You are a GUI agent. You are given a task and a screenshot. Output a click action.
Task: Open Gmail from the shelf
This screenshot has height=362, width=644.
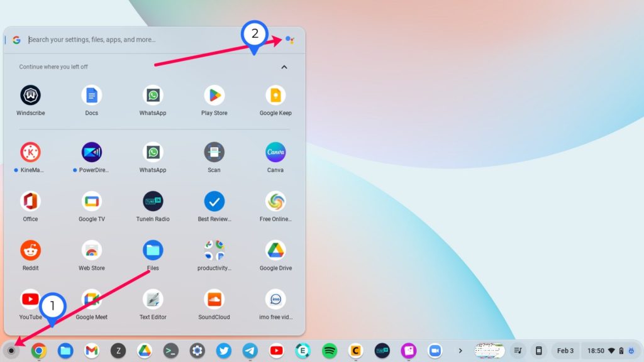coord(92,351)
